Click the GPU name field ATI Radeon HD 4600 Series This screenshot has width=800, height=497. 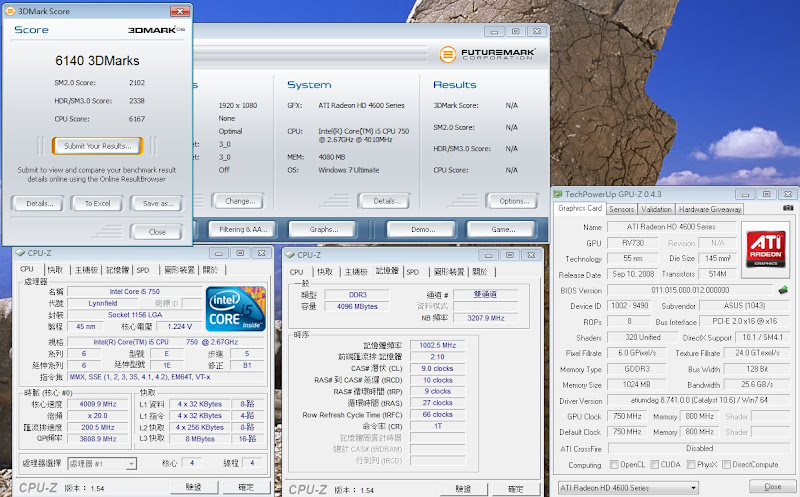(671, 227)
